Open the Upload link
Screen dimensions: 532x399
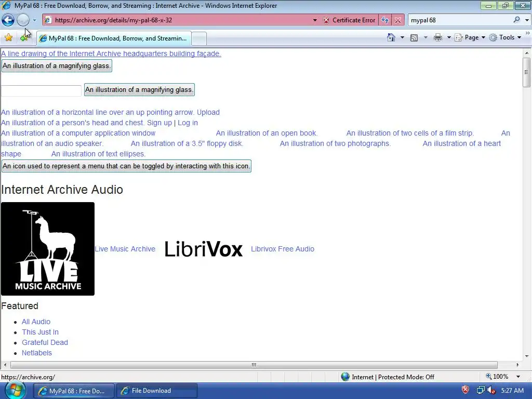pyautogui.click(x=208, y=112)
